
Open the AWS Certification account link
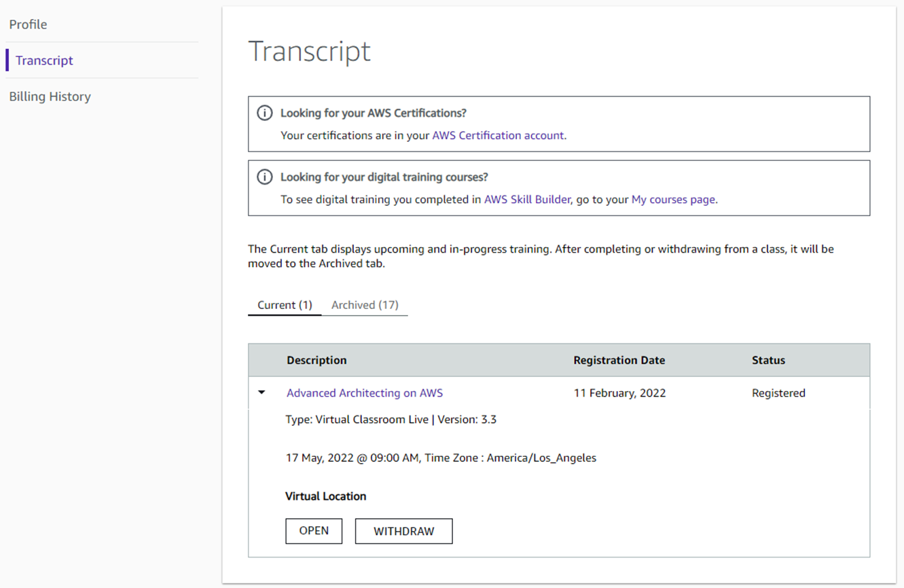(x=498, y=135)
